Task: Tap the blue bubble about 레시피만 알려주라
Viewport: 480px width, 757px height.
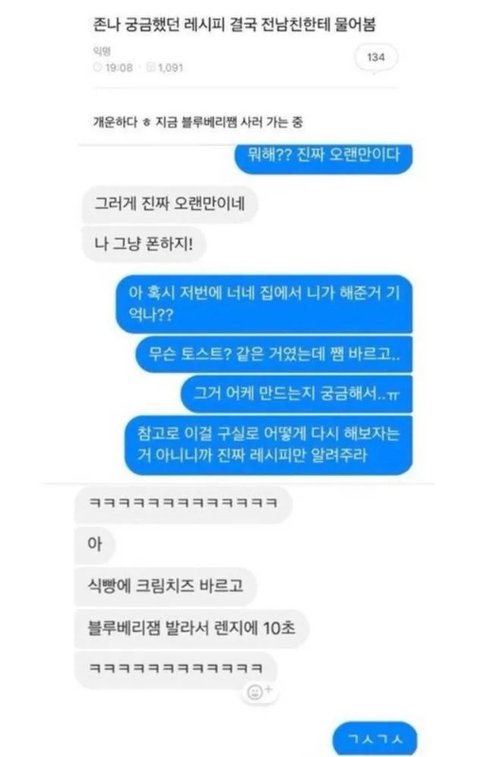Action: point(268,445)
